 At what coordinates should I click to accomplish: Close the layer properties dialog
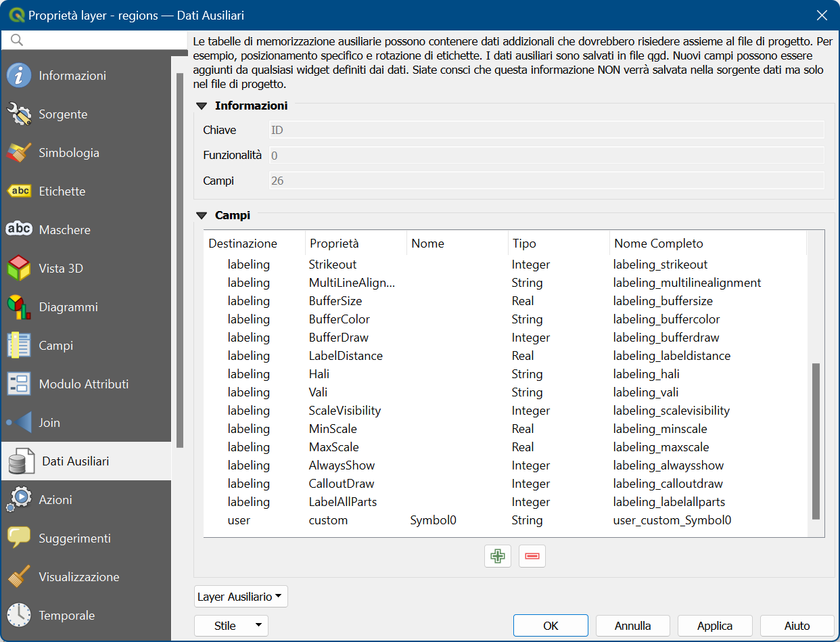pos(822,15)
